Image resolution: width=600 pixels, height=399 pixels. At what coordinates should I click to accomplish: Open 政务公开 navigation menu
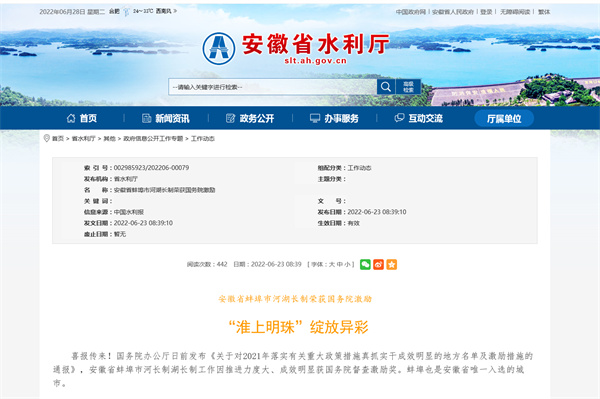tap(250, 118)
